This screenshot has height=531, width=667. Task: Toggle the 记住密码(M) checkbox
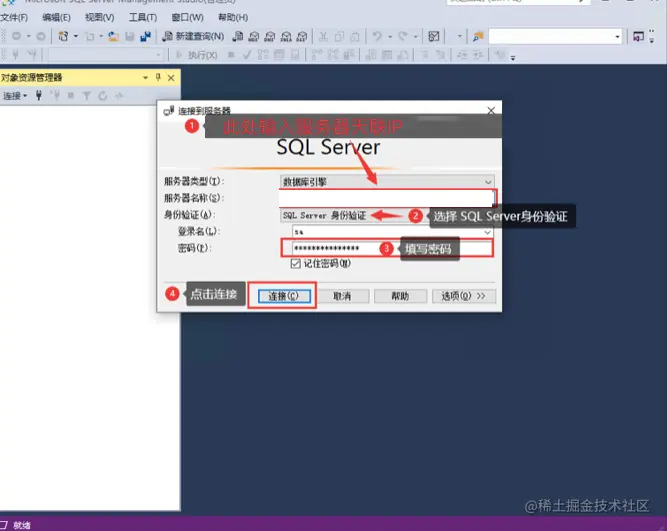pos(296,264)
